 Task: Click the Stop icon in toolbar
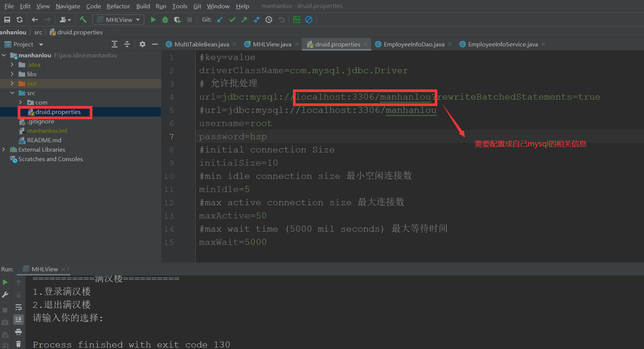[x=190, y=20]
